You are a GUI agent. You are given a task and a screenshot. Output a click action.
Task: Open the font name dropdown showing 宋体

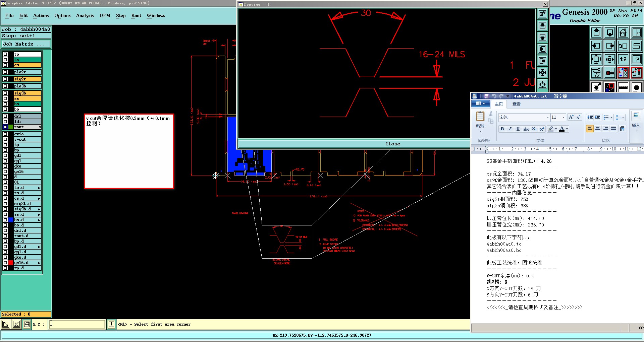click(548, 117)
